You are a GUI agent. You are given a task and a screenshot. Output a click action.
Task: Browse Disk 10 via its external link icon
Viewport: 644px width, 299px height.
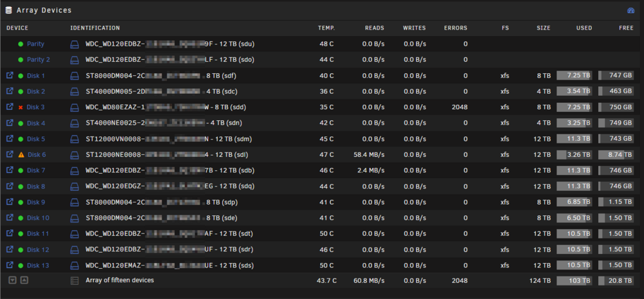[x=10, y=217]
